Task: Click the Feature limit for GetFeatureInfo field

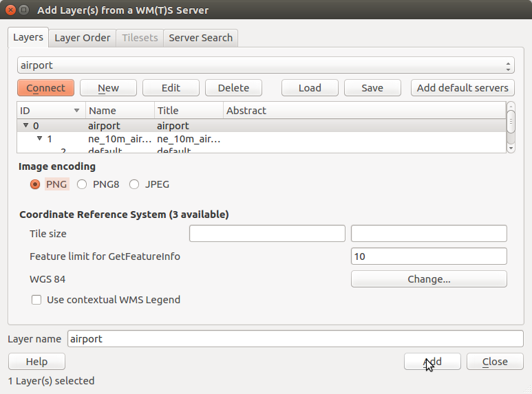Action: click(429, 256)
